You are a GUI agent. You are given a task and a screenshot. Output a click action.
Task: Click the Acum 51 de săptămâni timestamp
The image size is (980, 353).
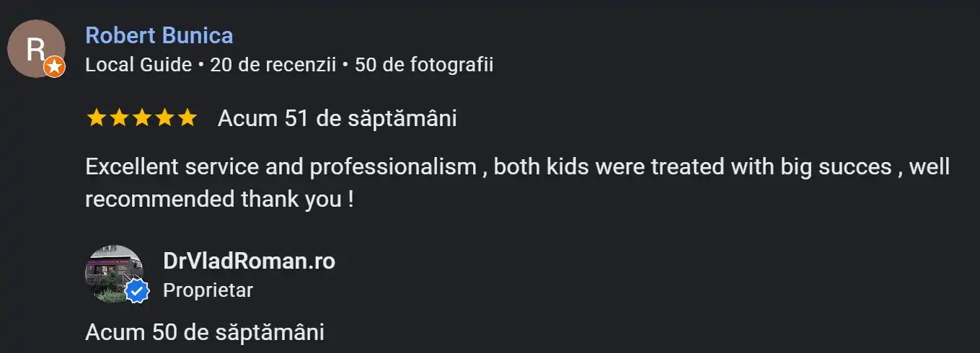tap(337, 118)
